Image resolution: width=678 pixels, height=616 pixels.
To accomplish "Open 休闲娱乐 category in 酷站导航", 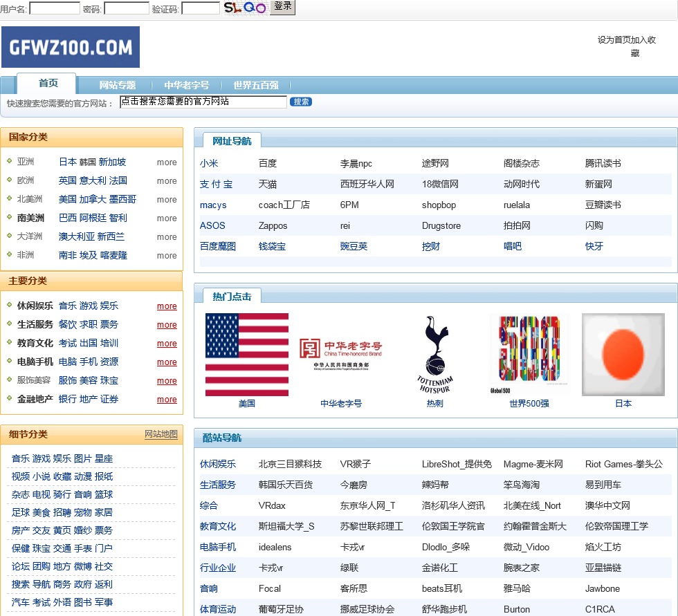I will 218,464.
